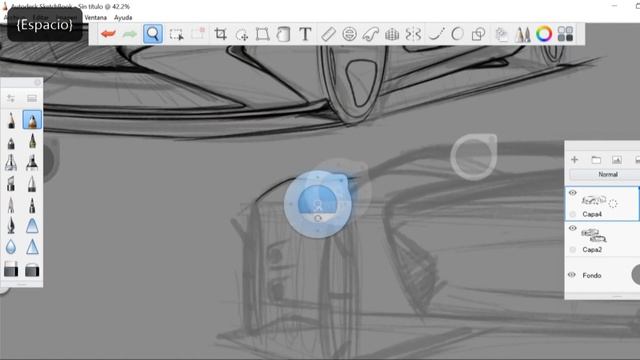Activate the Quick Transform tool
This screenshot has height=360, width=640.
pyautogui.click(x=198, y=34)
